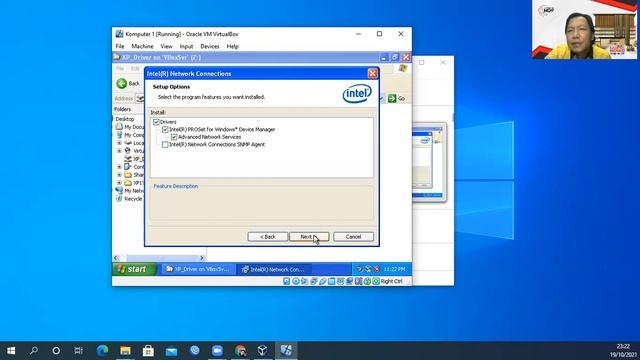Open Chrome from Windows taskbar
This screenshot has height=360, width=640.
240,350
